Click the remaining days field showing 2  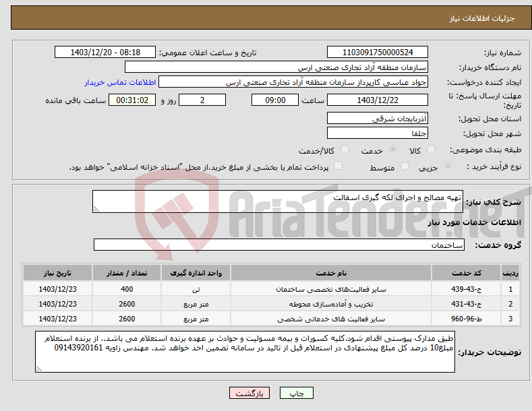(202, 100)
